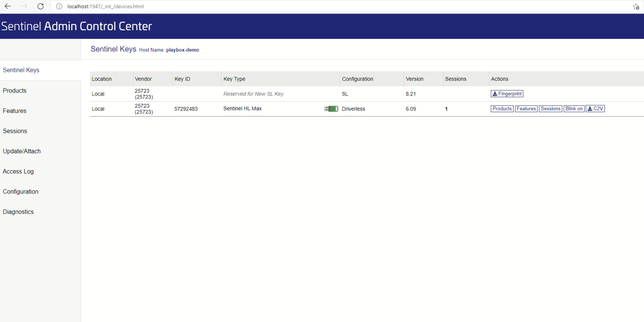This screenshot has height=322, width=644.
Task: Click Features button for key 57292483
Action: coord(526,109)
